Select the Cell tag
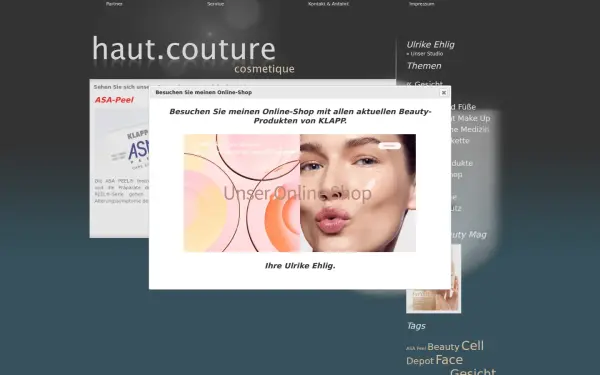The width and height of the screenshot is (600, 375). 472,346
